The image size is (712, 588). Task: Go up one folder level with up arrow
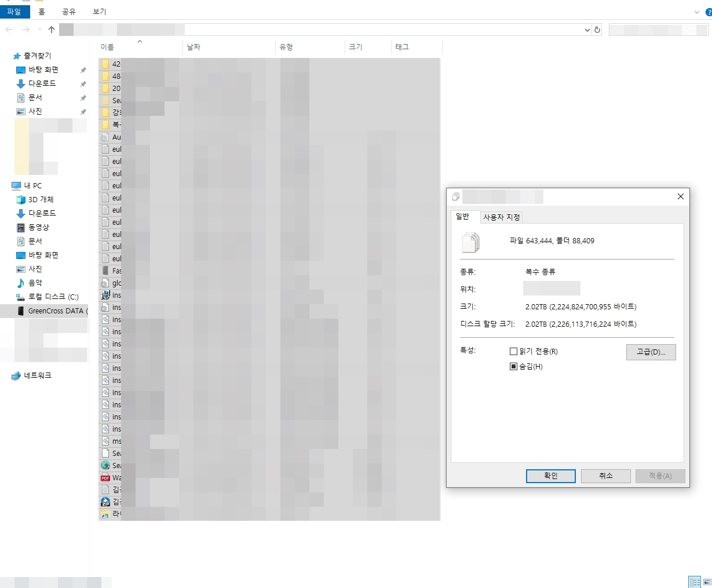52,30
